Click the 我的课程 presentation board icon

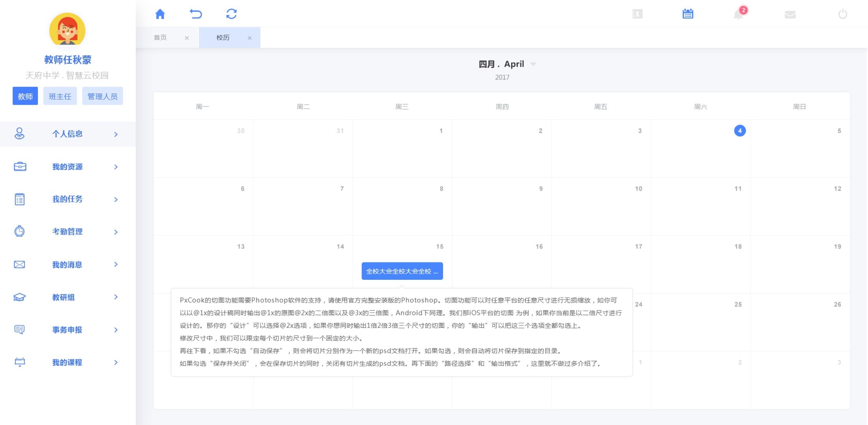tap(20, 362)
